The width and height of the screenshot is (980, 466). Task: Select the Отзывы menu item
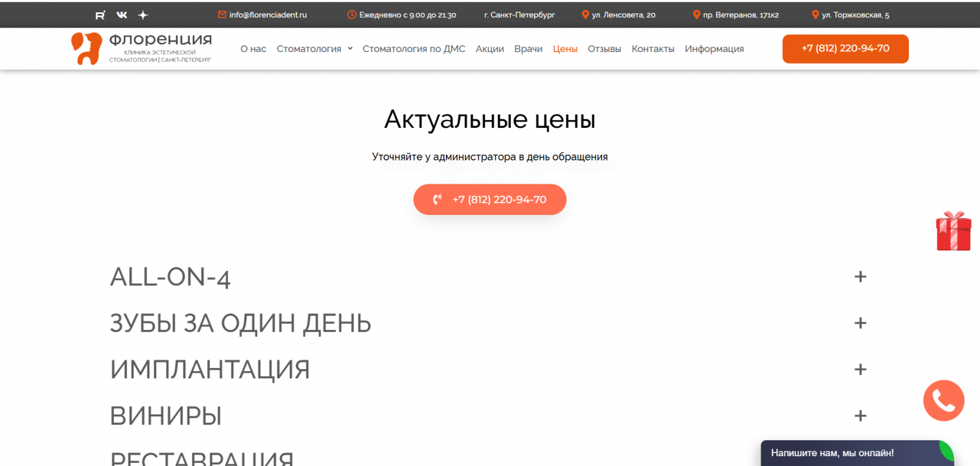[x=605, y=49]
